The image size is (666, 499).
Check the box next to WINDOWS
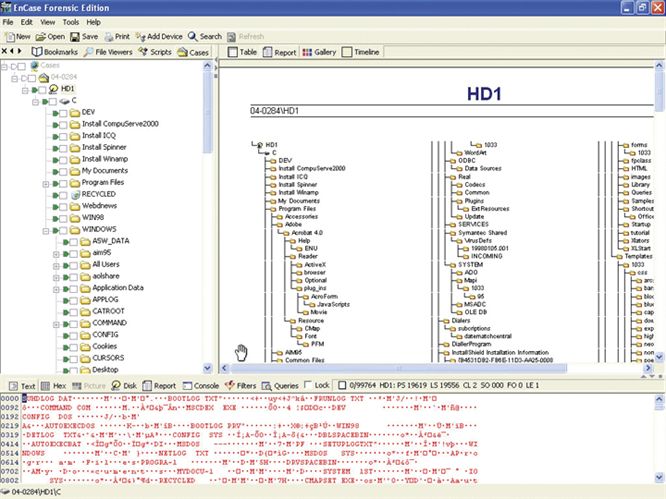[x=63, y=230]
